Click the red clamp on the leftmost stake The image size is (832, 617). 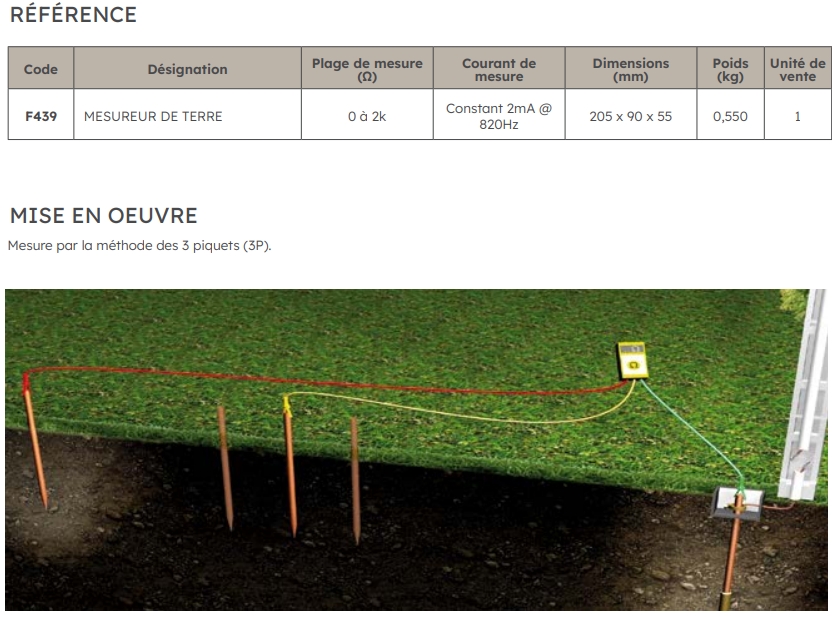(x=25, y=380)
